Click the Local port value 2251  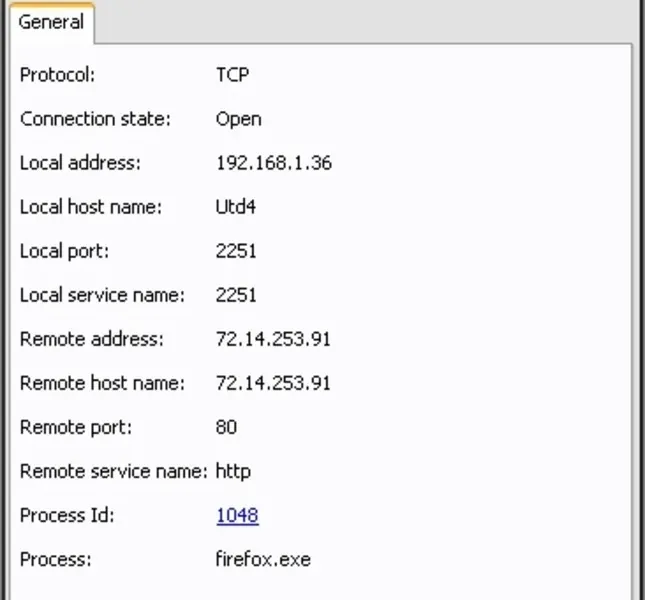point(236,251)
